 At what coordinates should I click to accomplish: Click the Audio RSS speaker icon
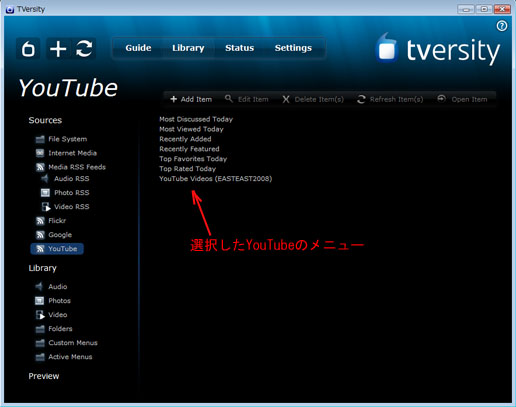click(45, 179)
